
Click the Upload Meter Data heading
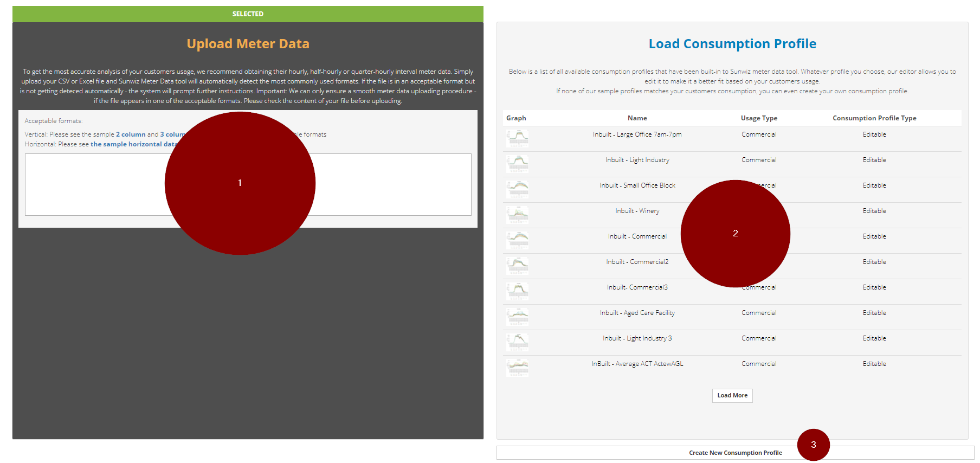pos(248,44)
